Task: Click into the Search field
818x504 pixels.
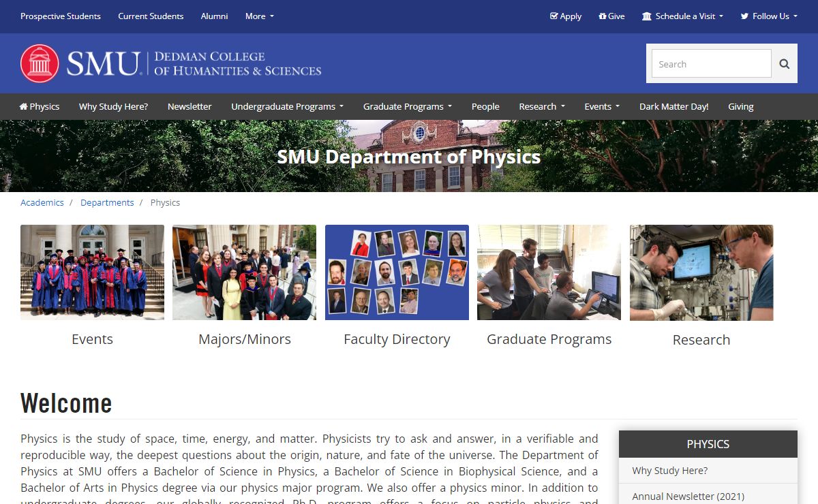Action: 711,64
